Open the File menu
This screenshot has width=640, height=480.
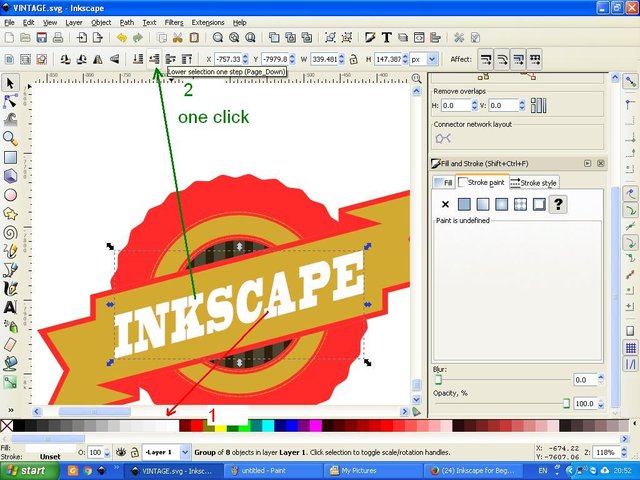click(9, 22)
